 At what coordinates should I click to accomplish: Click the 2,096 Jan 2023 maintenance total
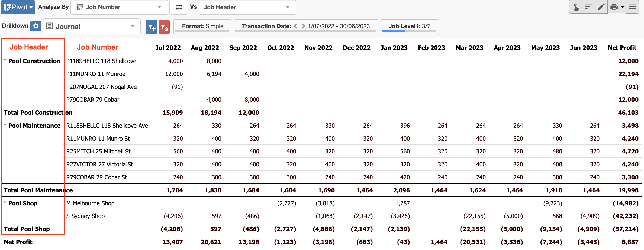401,190
